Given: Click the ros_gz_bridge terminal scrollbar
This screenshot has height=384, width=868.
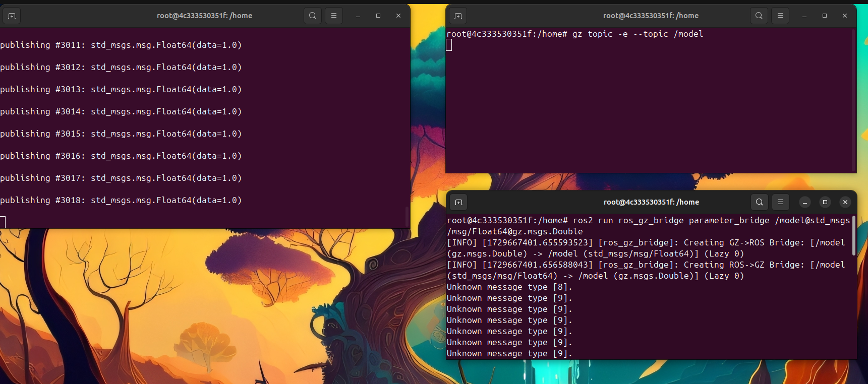Looking at the screenshot, I should tap(854, 235).
